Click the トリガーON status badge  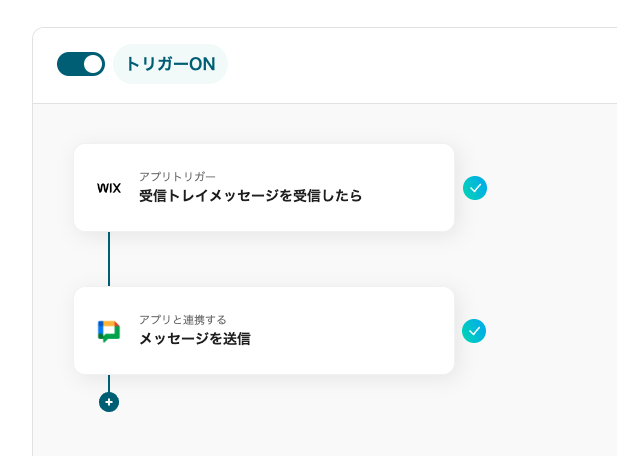point(171,64)
